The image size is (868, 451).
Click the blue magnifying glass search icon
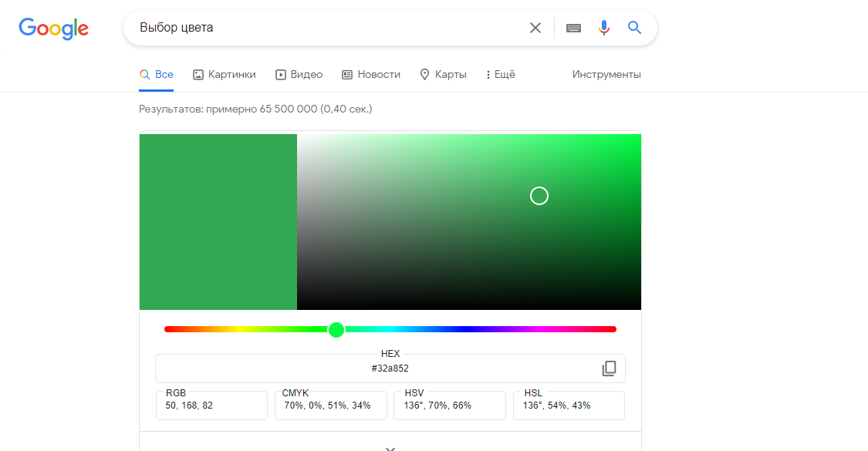pyautogui.click(x=634, y=27)
